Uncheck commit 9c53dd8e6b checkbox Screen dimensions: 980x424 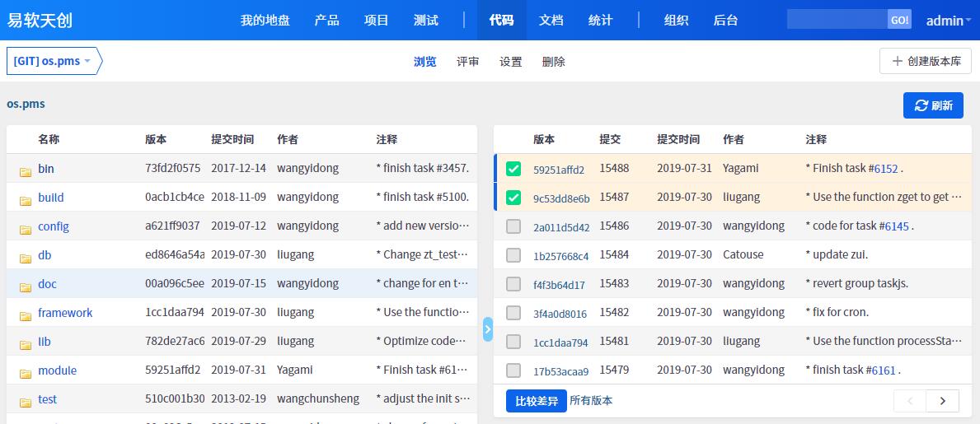[513, 198]
